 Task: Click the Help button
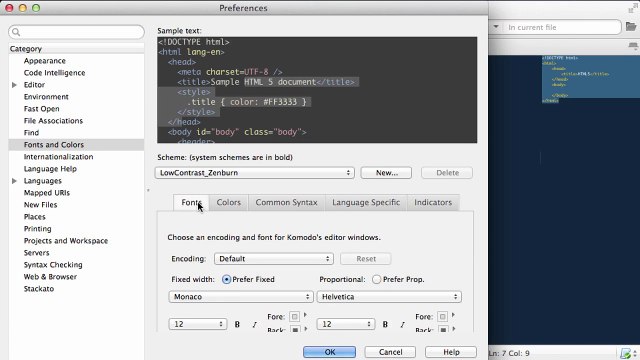coord(451,352)
